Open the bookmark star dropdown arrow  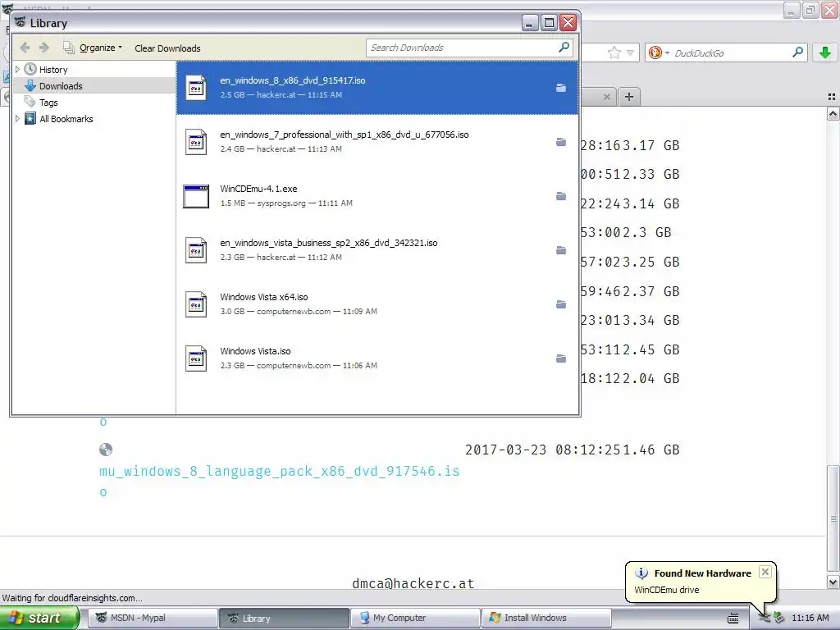pyautogui.click(x=631, y=52)
